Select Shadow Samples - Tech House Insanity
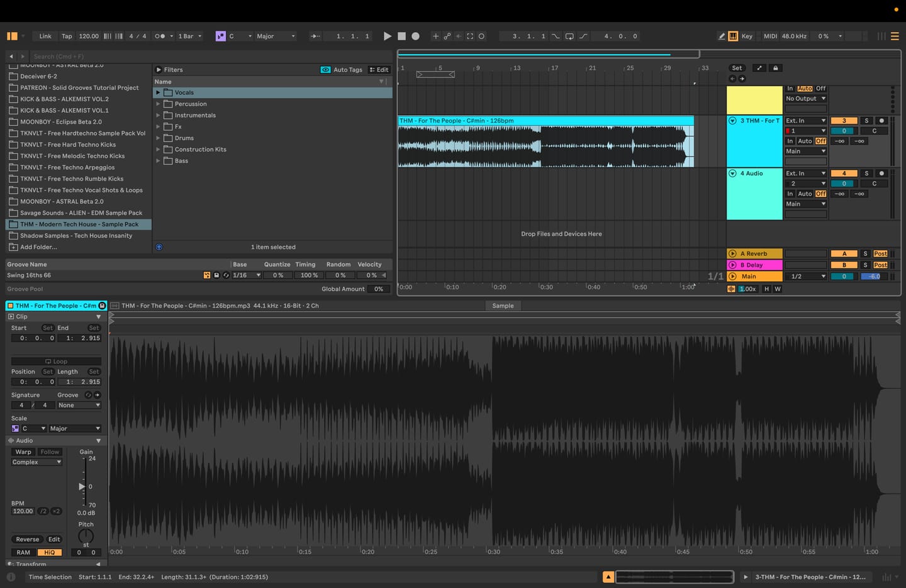The height and width of the screenshot is (588, 906). point(76,236)
